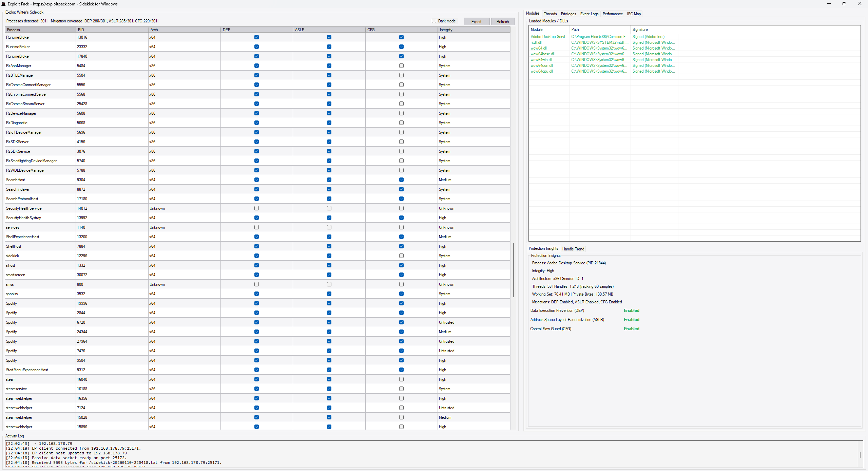
Task: Switch to the Threads tab
Action: [550, 14]
